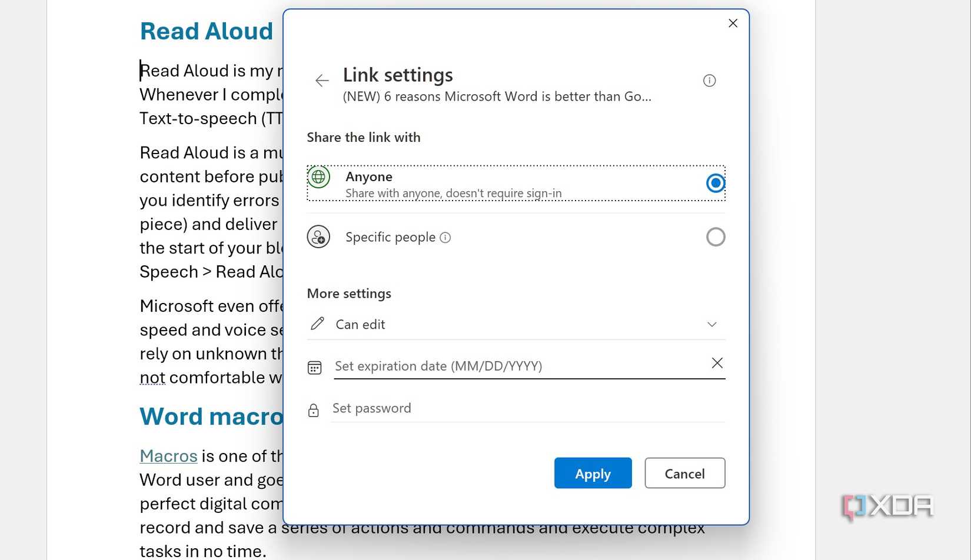The width and height of the screenshot is (971, 560).
Task: Close the Link settings dialog
Action: 733,23
